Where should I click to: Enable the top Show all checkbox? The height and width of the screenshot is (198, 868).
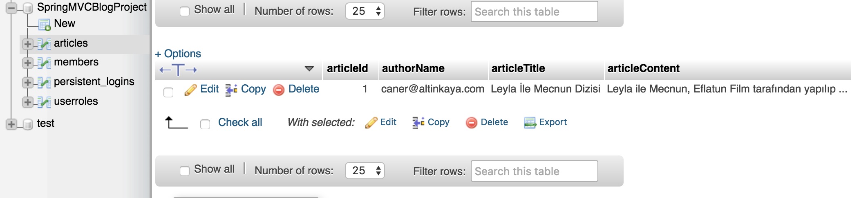tap(185, 11)
